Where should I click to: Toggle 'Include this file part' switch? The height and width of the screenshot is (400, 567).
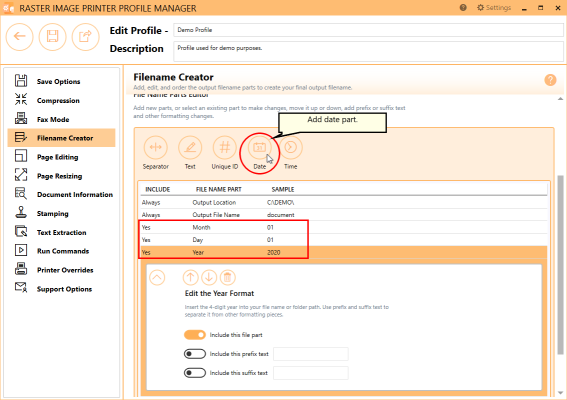pos(195,335)
